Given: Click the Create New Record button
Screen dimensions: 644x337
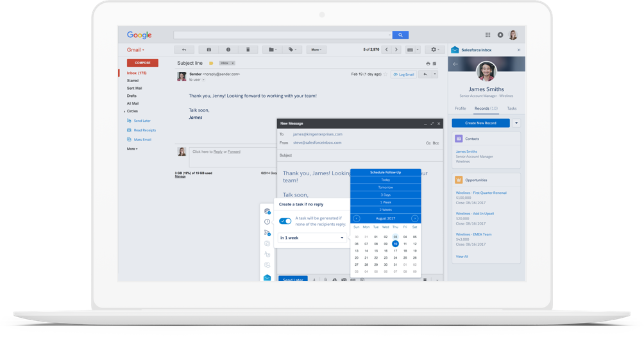Looking at the screenshot, I should pyautogui.click(x=480, y=123).
